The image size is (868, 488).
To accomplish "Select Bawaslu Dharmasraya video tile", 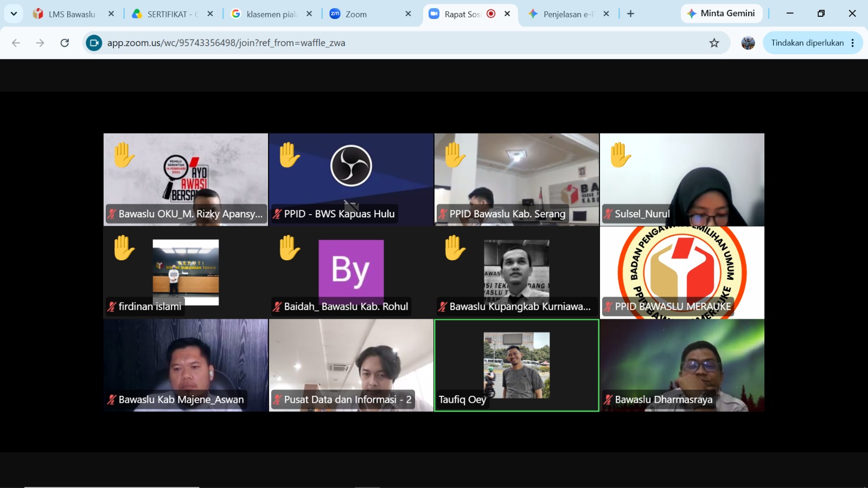I will [682, 365].
